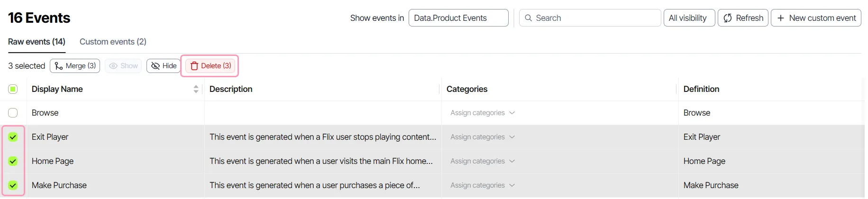Viewport: 868px width, 199px height.
Task: Switch to the Custom events (2) tab
Action: 113,42
